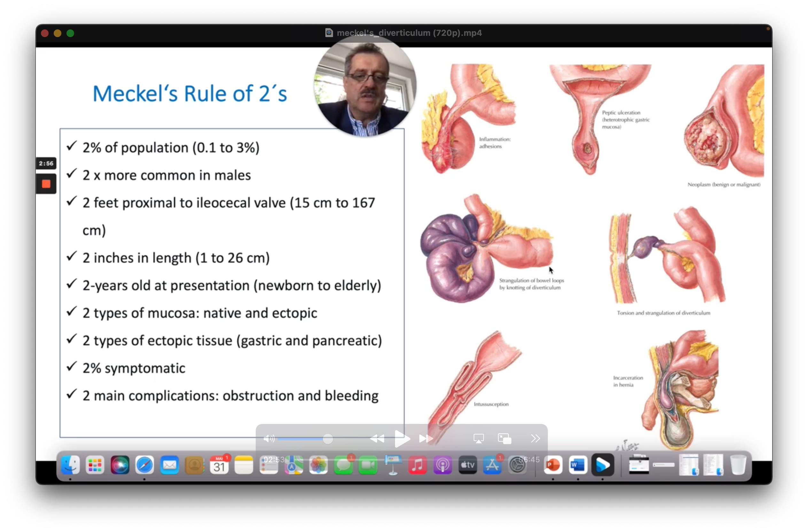Click the rewind button
Screen dimensions: 808x532
pyautogui.click(x=377, y=439)
